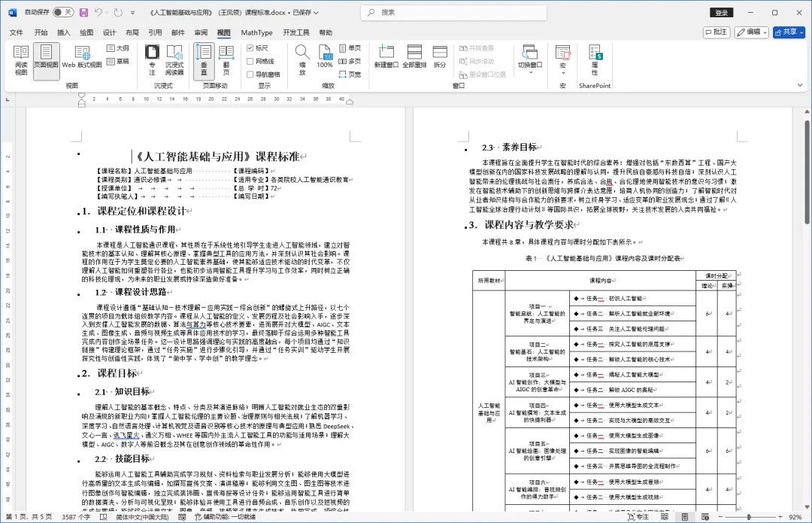Click the Comments (批注) button
Screen dimensions: 812x523
(717, 32)
